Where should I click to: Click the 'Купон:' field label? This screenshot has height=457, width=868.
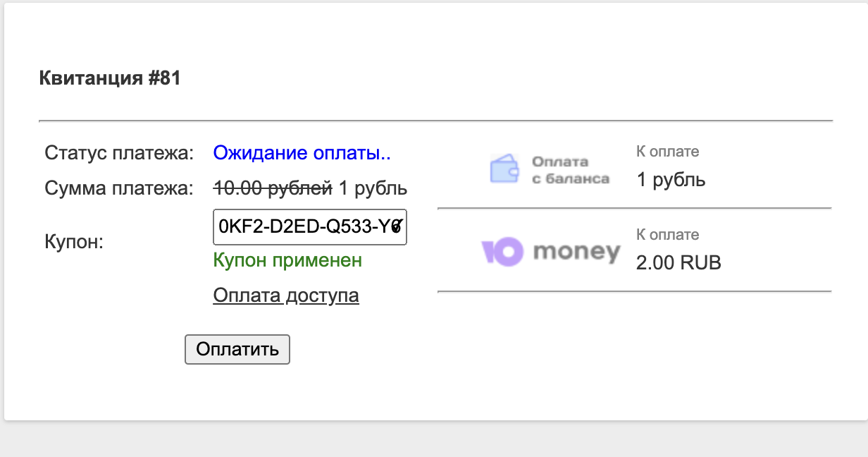(74, 243)
